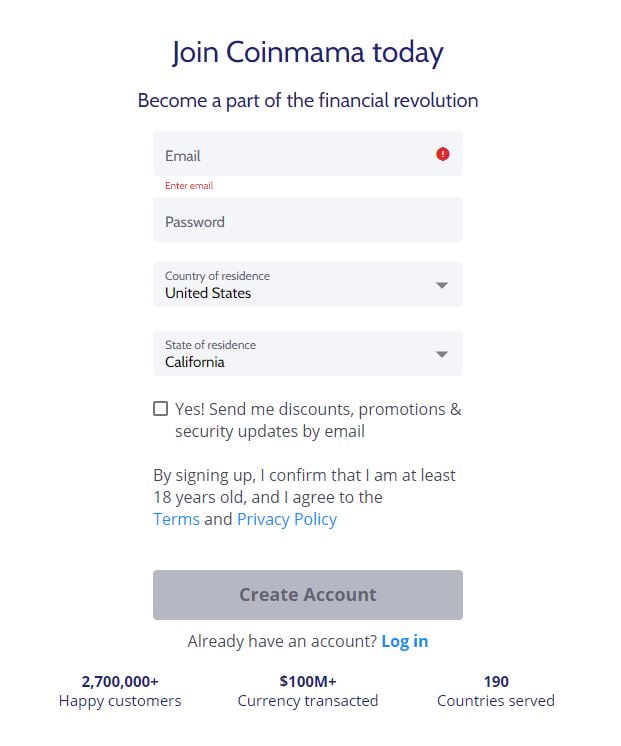Open the California state selector

tap(307, 353)
